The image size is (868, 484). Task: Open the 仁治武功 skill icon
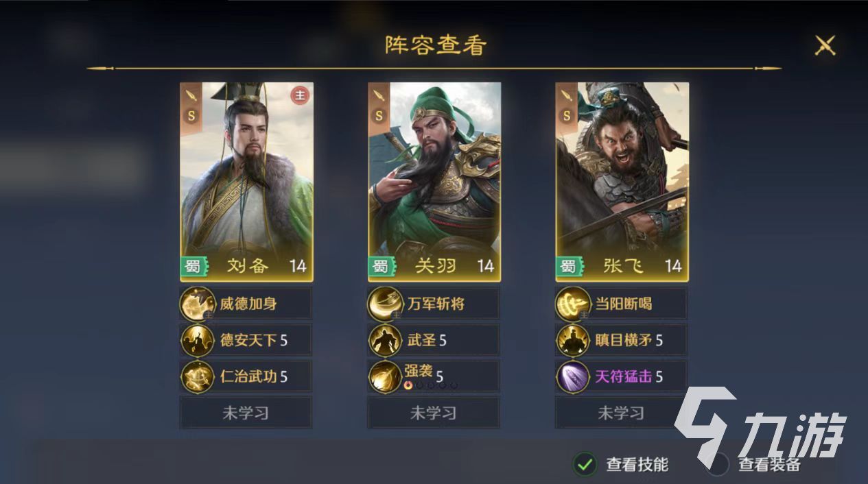tap(197, 376)
